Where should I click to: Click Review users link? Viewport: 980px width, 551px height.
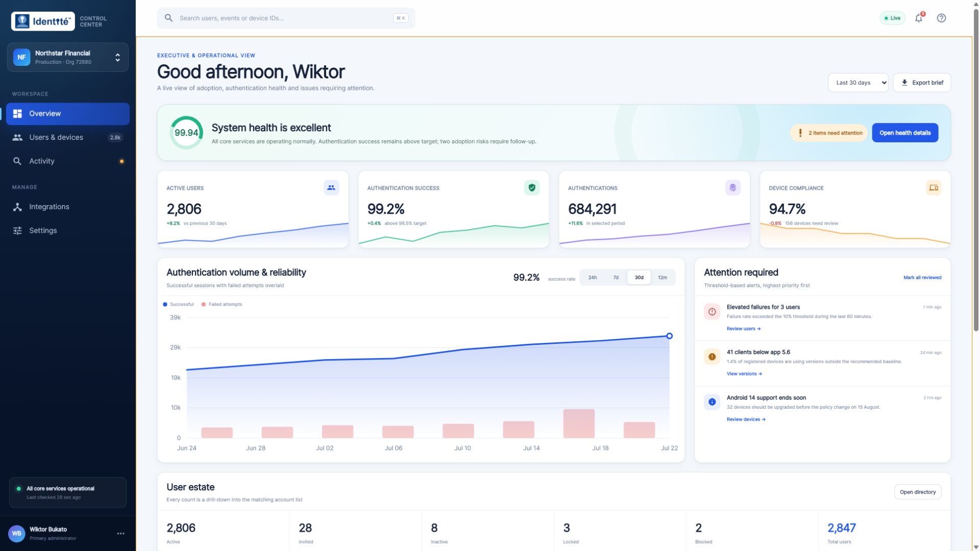click(x=743, y=329)
